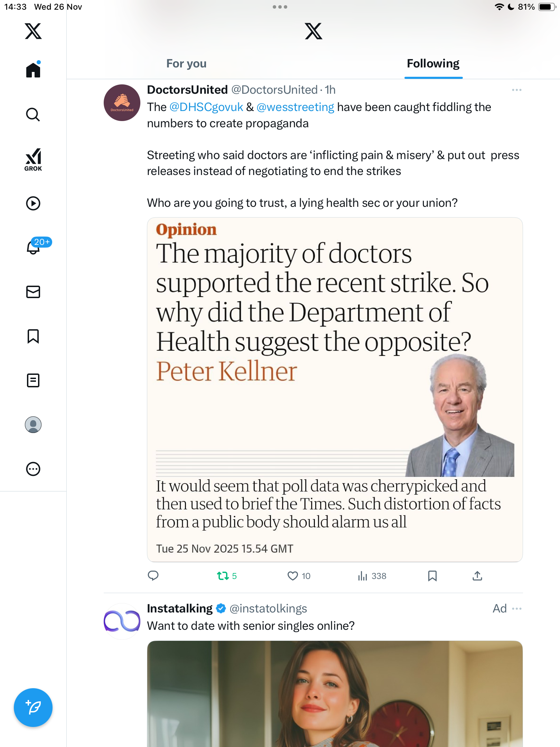560x747 pixels.
Task: Open the Peter Kellner opinion article image
Action: [335, 389]
